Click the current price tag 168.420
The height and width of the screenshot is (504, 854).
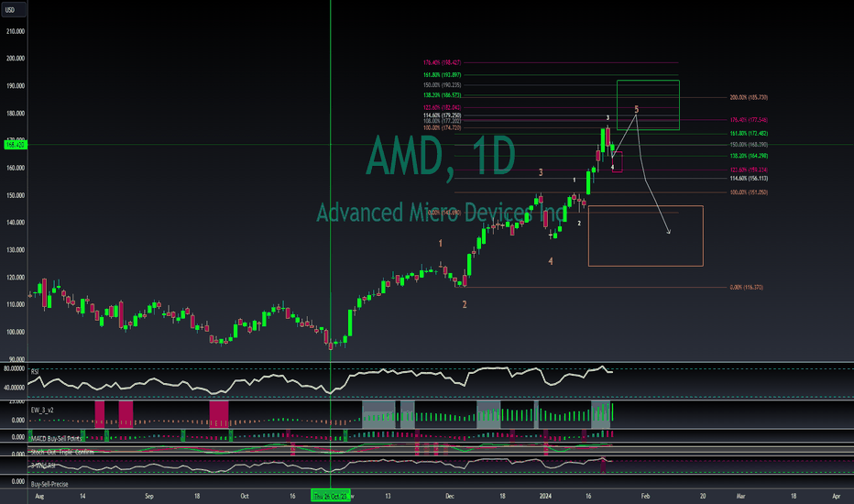(x=15, y=145)
